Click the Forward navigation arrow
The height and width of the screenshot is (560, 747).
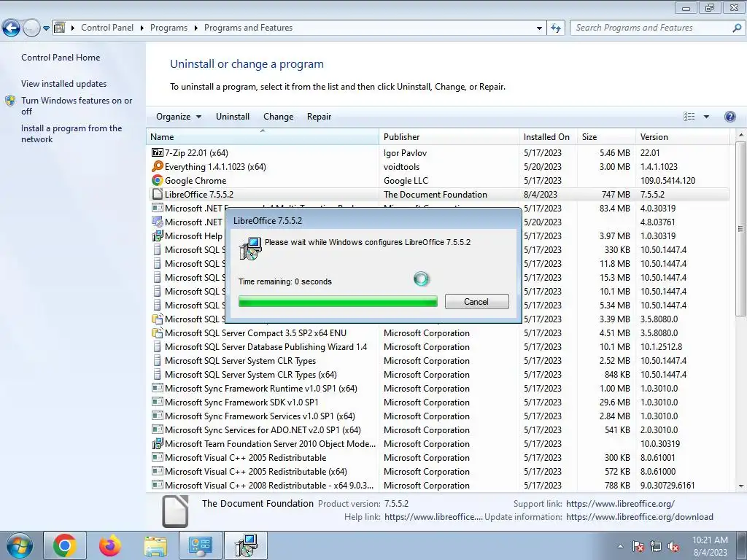coord(31,28)
